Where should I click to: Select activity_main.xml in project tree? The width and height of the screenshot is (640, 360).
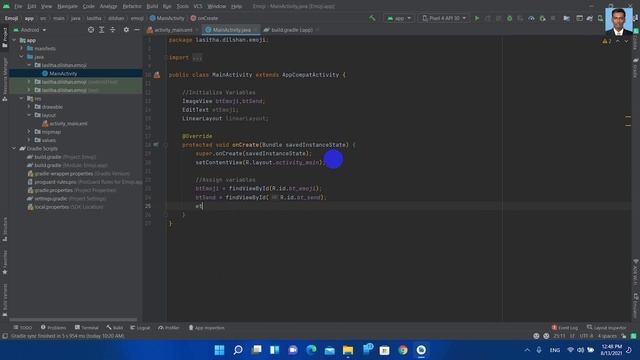coord(64,123)
